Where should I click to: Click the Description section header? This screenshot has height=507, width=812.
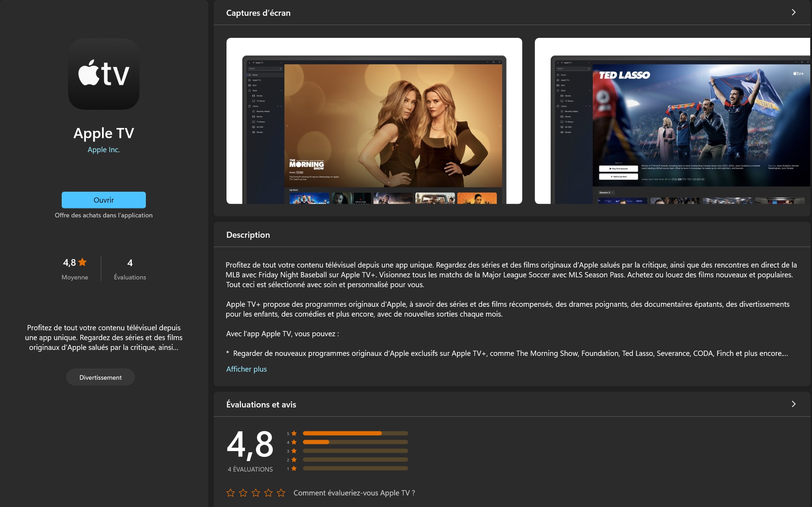[248, 235]
